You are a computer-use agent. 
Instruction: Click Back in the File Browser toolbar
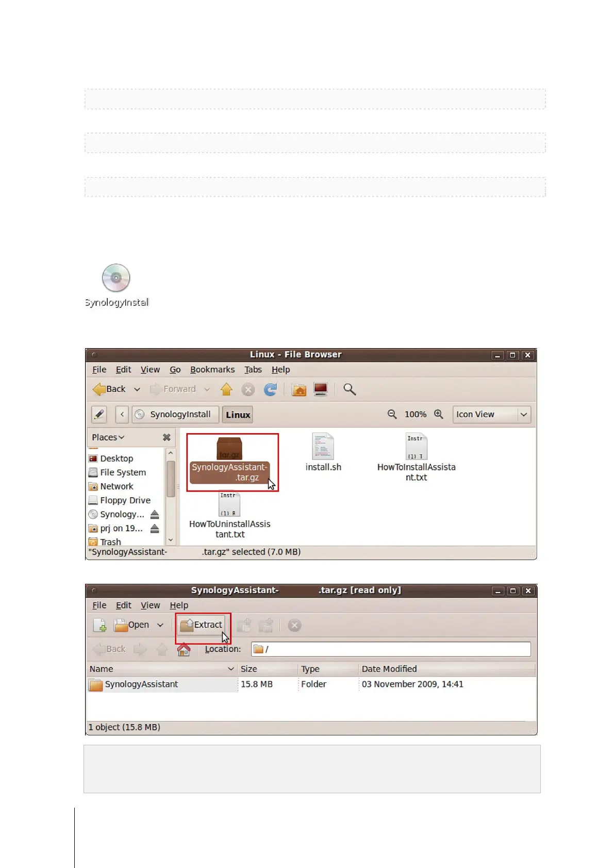point(109,389)
